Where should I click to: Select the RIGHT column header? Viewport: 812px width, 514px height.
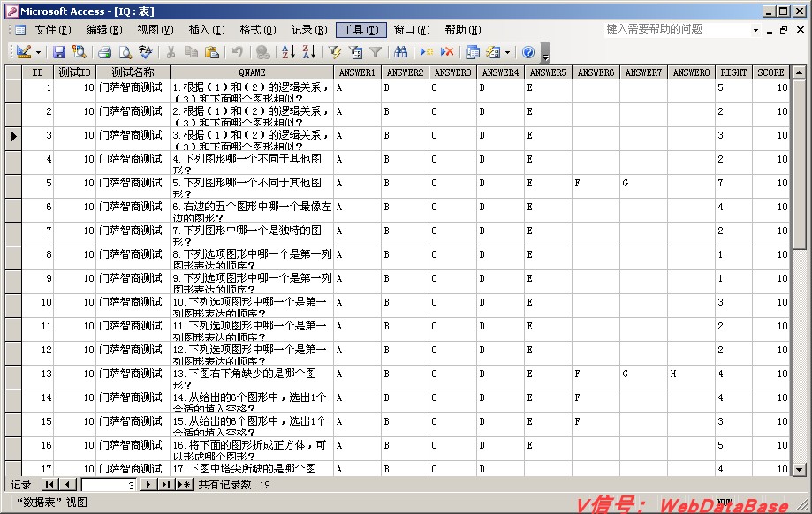tap(733, 72)
